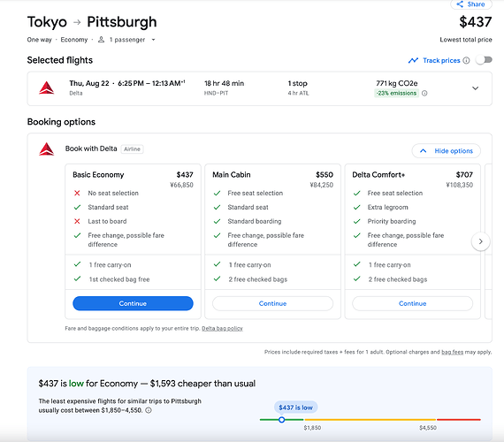Click checkmark beside Priority boarding

click(357, 221)
